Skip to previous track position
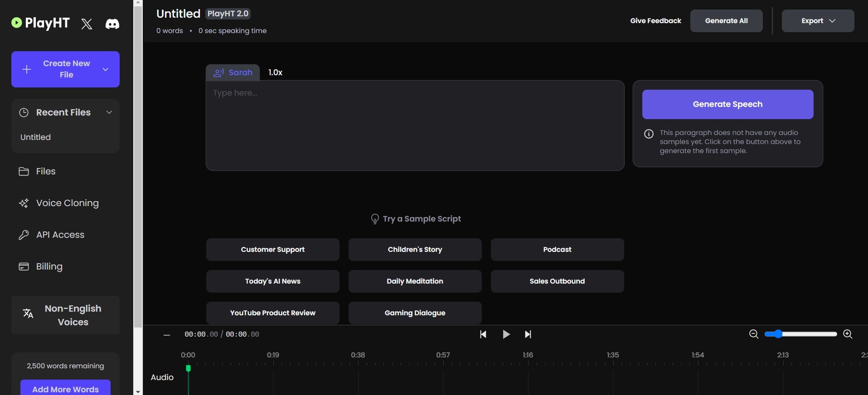Viewport: 868px width, 395px height. point(483,334)
